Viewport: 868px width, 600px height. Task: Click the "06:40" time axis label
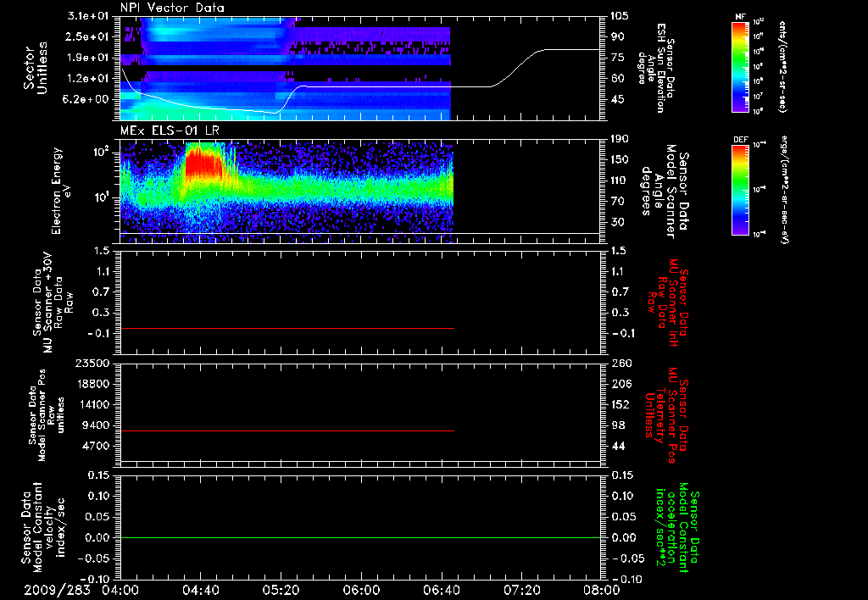(x=441, y=590)
